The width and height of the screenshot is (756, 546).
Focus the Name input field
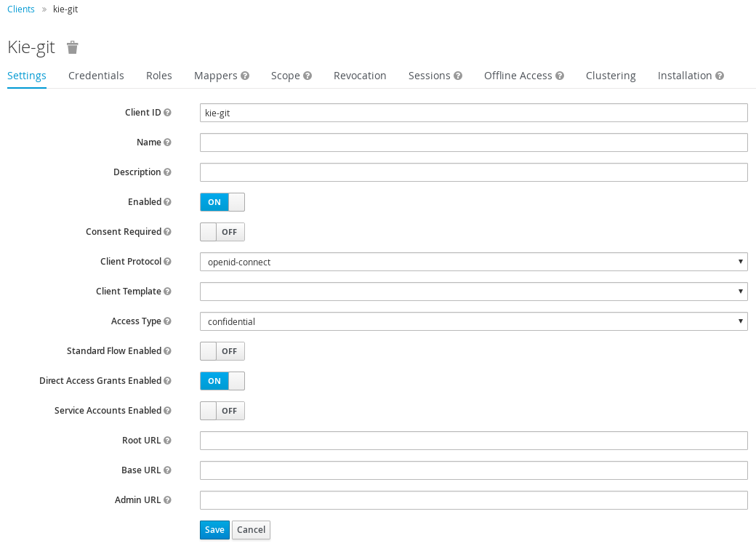tap(473, 142)
